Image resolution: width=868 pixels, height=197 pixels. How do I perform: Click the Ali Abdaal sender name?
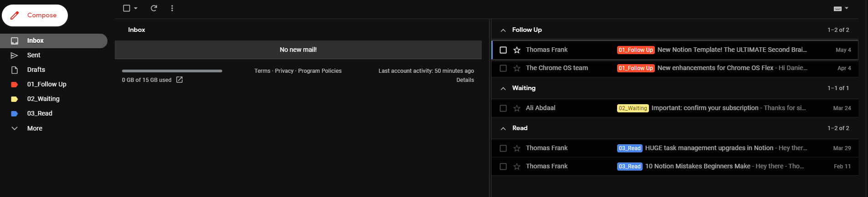click(x=541, y=108)
